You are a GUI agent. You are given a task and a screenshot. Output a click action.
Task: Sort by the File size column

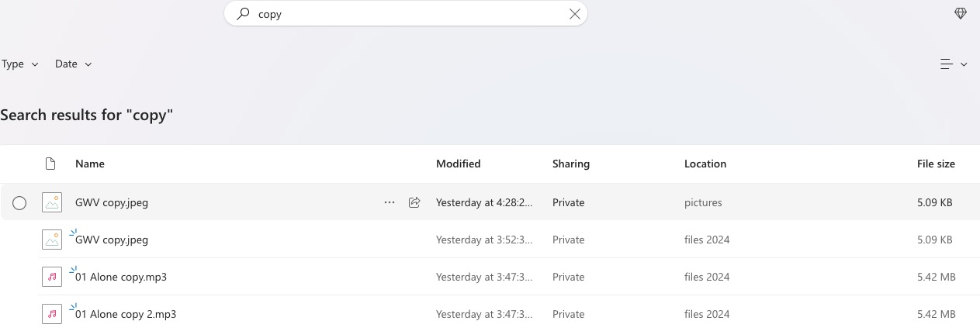pos(936,164)
